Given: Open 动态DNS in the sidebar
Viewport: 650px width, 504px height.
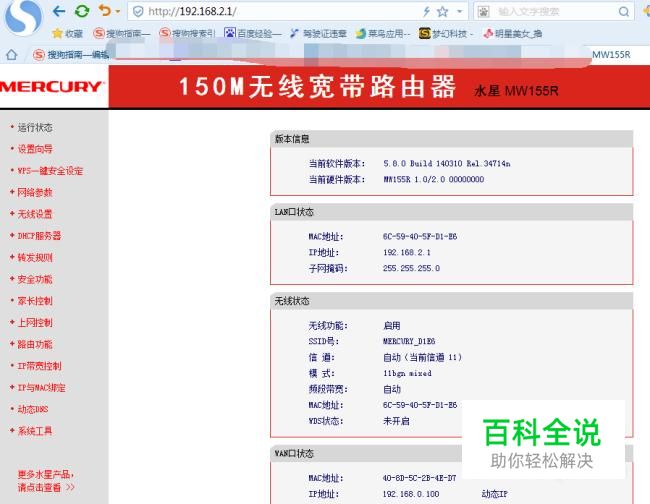Looking at the screenshot, I should (33, 410).
